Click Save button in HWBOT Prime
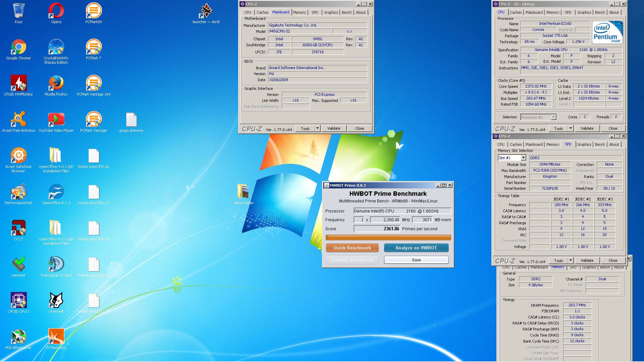 416,260
